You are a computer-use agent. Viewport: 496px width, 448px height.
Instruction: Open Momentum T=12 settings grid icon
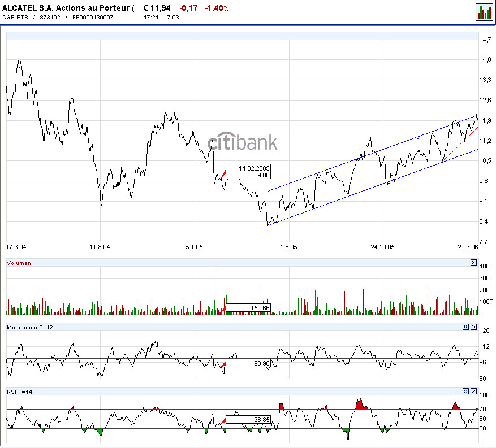coord(465,327)
